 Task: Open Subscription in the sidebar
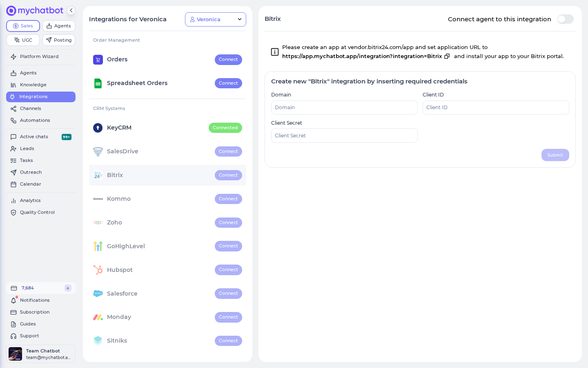pyautogui.click(x=41, y=312)
